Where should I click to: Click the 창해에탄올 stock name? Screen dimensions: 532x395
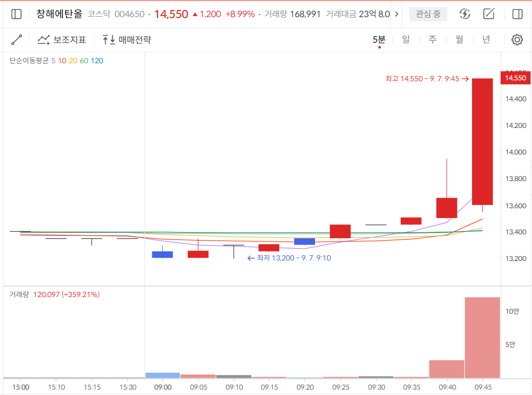pos(59,14)
